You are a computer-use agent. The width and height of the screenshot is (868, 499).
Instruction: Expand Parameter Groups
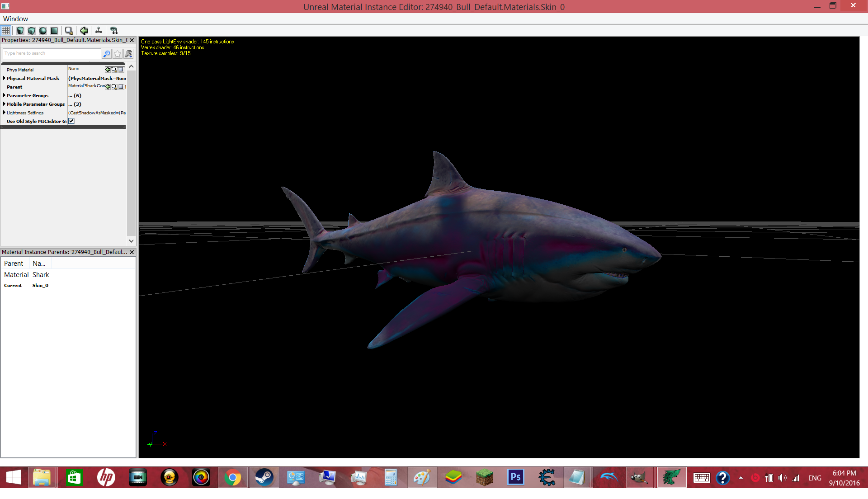click(4, 95)
